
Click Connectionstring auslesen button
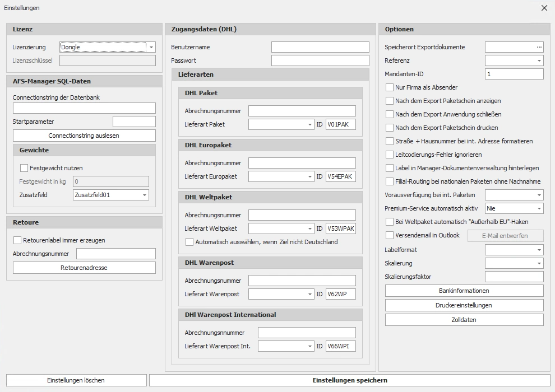click(x=84, y=136)
